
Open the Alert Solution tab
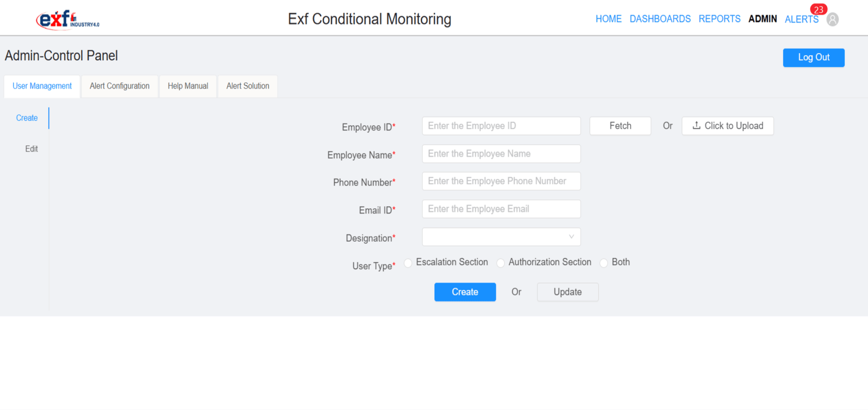click(248, 86)
